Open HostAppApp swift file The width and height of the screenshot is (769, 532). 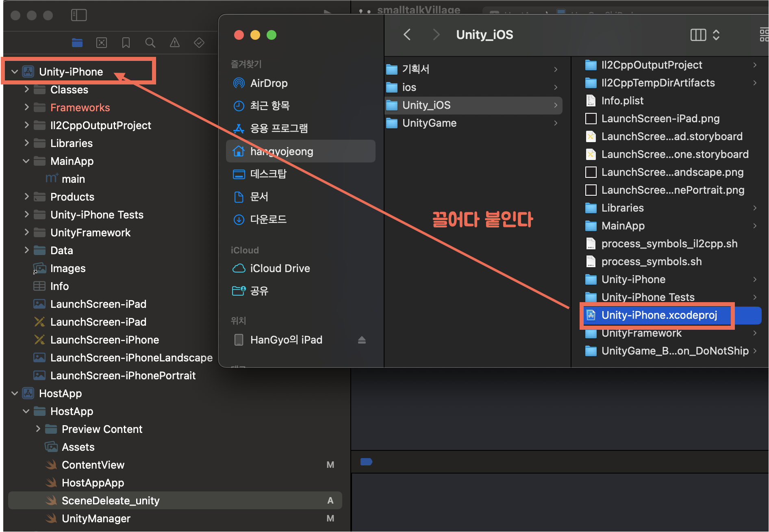[175, 483]
